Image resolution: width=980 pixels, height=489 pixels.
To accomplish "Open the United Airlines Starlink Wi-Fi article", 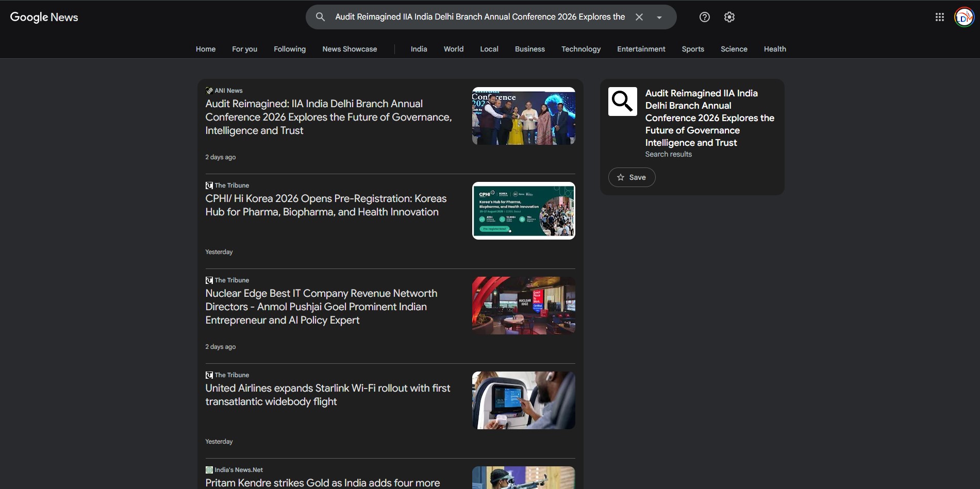I will click(328, 395).
